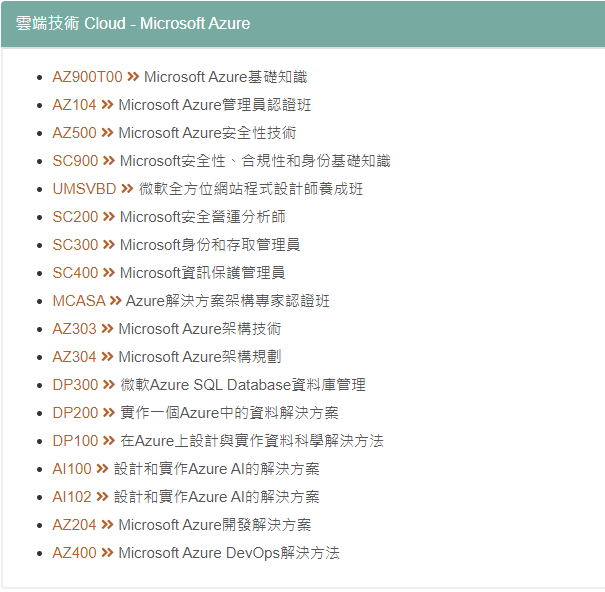The width and height of the screenshot is (605, 592).
Task: Open DP100 資料科學解決方法 course link
Action: (218, 441)
